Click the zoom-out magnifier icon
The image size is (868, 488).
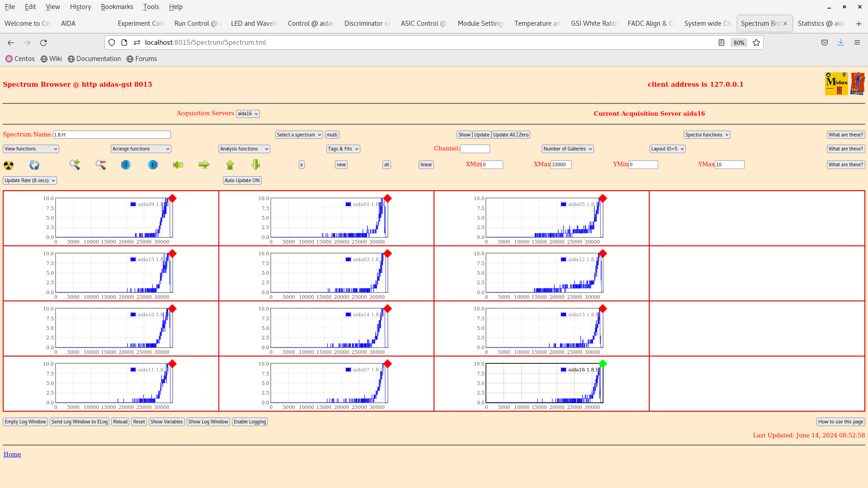[x=101, y=164]
